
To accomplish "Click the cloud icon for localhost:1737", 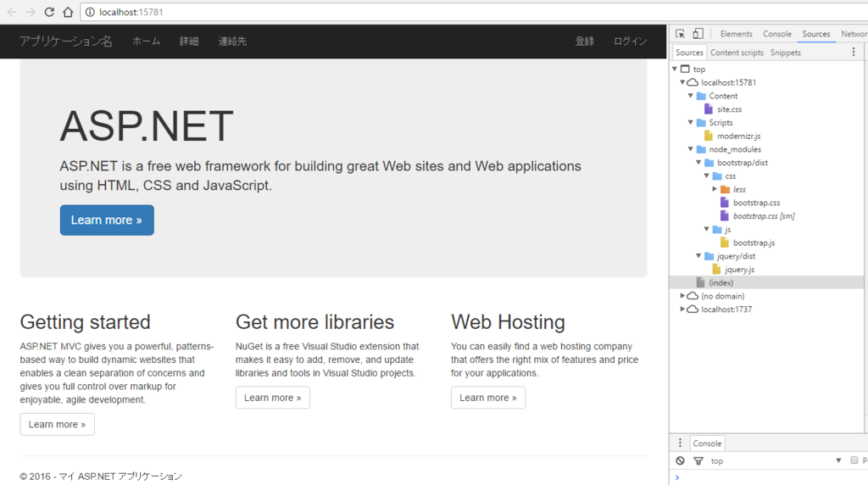I will pos(693,309).
